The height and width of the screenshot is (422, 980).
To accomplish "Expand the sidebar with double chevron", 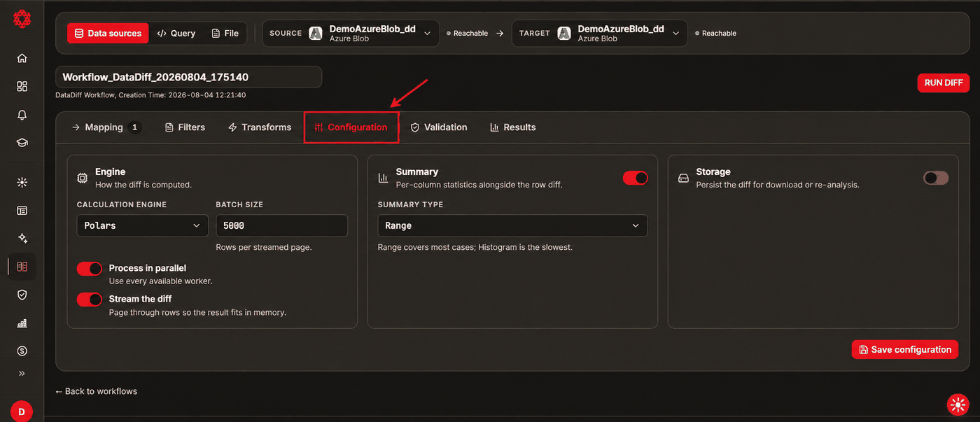I will [22, 374].
